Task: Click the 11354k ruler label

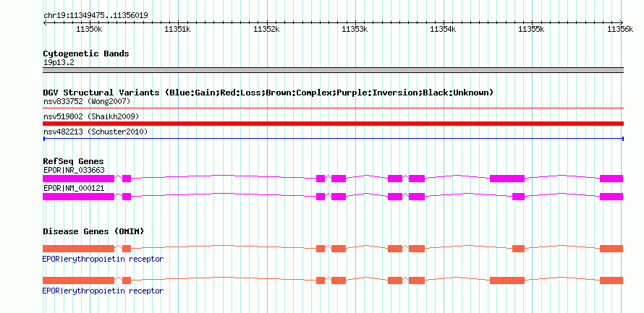Action: [443, 29]
